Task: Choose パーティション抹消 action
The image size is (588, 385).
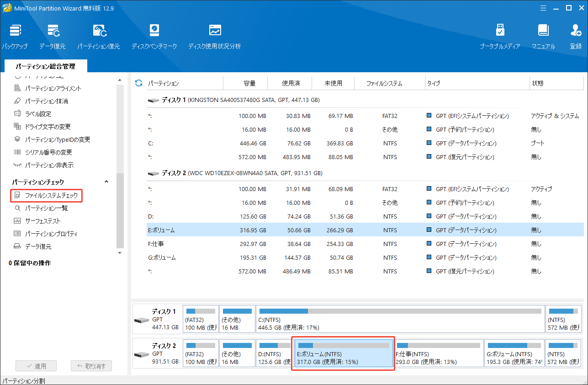Action: point(41,101)
